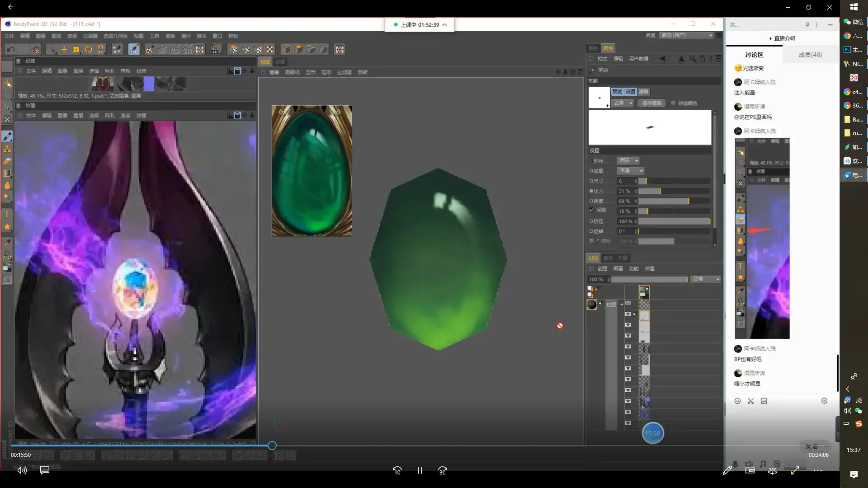Click the 3D paint mode toolbar icon
868x488 pixels.
click(x=134, y=49)
